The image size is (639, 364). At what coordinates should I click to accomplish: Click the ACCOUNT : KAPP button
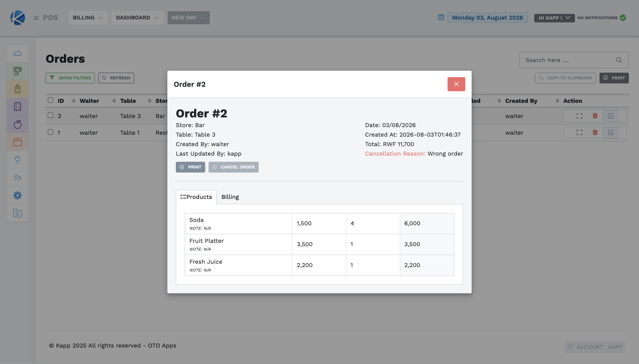[595, 347]
